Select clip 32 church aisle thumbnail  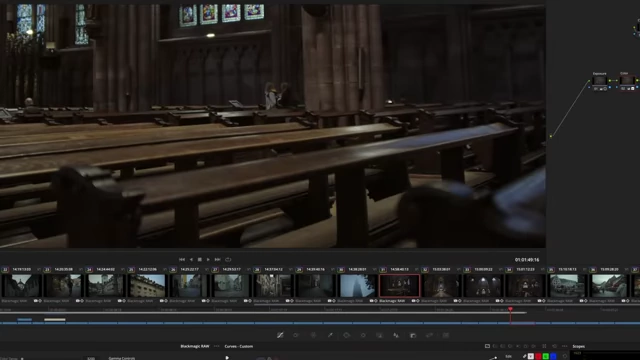(x=442, y=285)
